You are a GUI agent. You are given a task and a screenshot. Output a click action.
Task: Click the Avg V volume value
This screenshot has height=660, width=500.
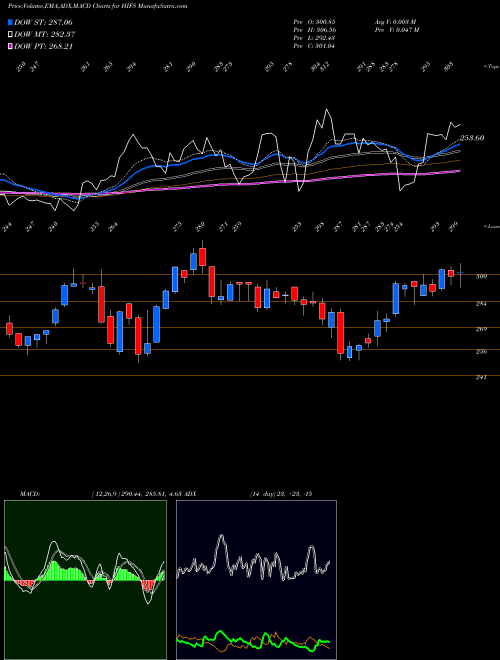(x=396, y=22)
